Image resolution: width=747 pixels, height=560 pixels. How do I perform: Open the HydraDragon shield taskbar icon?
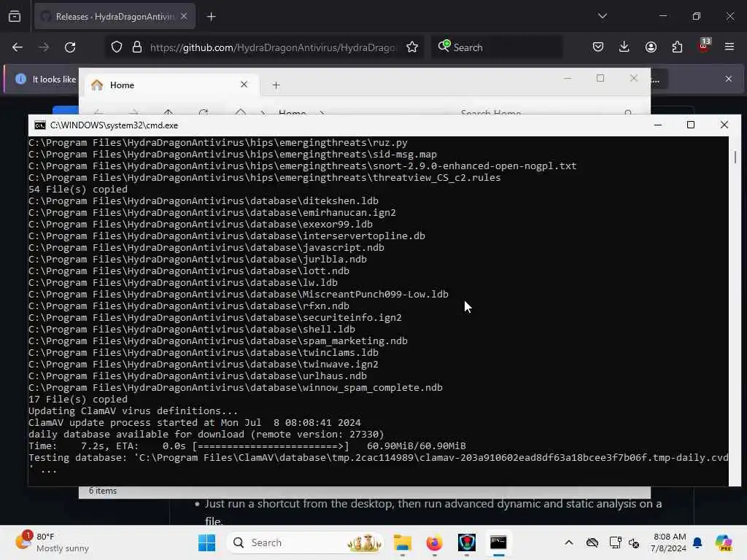[466, 542]
